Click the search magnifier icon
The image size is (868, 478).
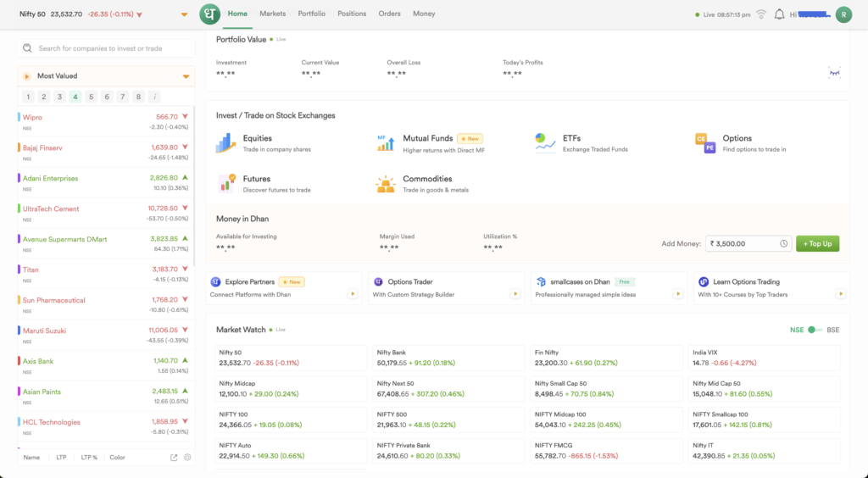coord(27,48)
